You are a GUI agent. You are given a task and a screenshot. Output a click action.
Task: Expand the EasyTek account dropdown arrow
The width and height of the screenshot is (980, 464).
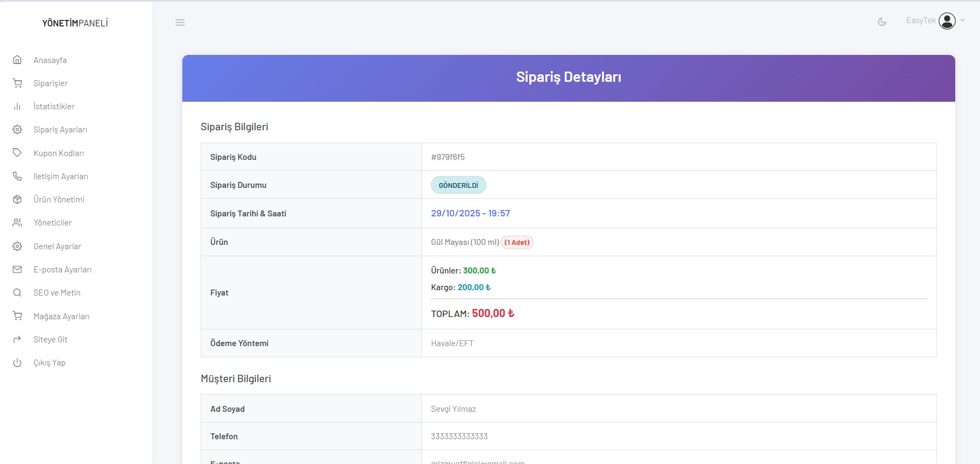pyautogui.click(x=963, y=20)
